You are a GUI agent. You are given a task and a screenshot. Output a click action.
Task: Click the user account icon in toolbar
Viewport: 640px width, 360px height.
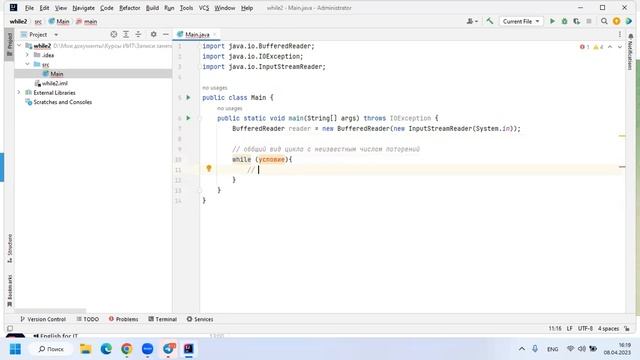[472, 21]
